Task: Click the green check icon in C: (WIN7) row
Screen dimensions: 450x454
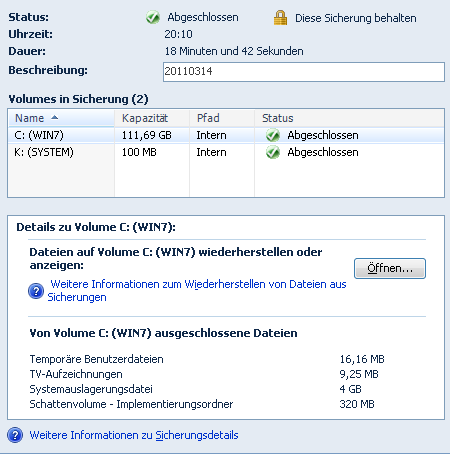Action: 273,135
